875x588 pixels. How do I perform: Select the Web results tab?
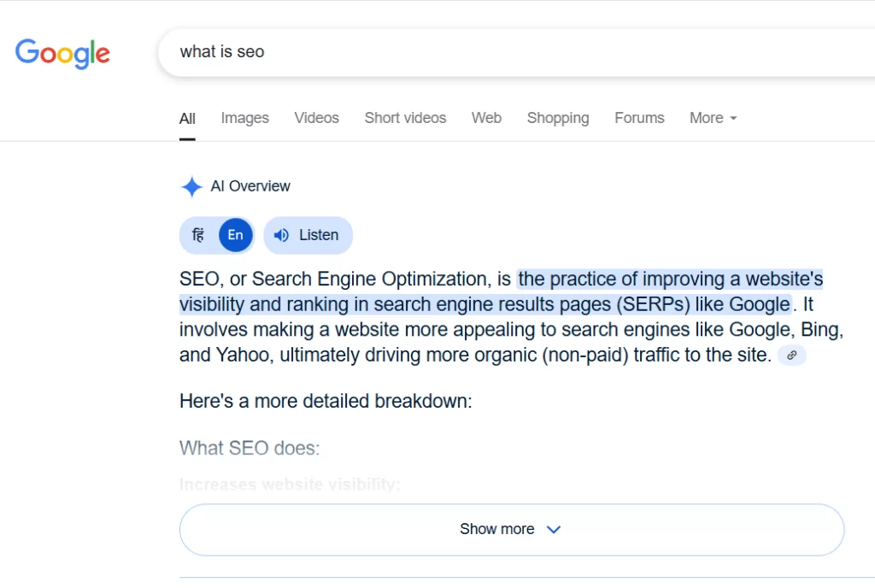[x=486, y=118]
